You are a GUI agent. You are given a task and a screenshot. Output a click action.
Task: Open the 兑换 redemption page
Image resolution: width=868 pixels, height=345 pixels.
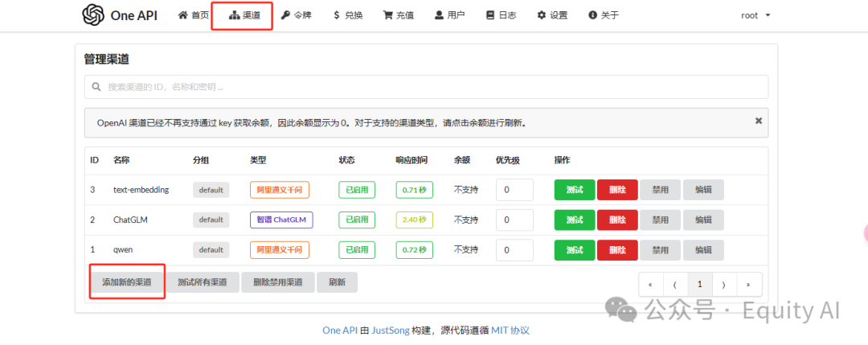tap(348, 15)
